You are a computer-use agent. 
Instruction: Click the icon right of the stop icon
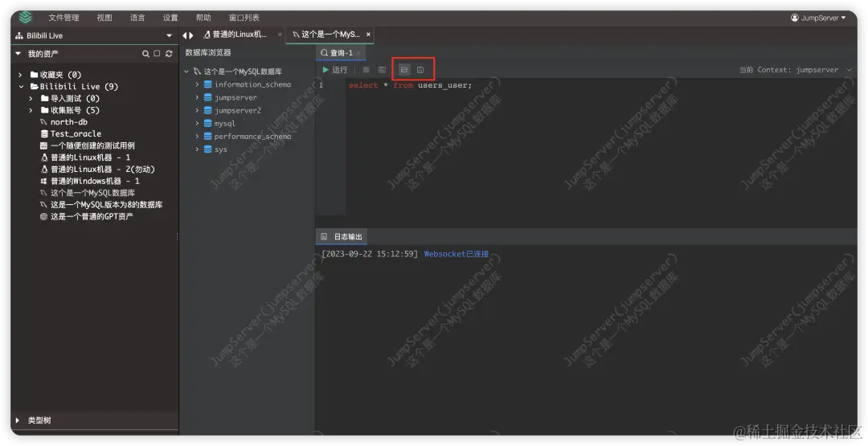[x=382, y=70]
